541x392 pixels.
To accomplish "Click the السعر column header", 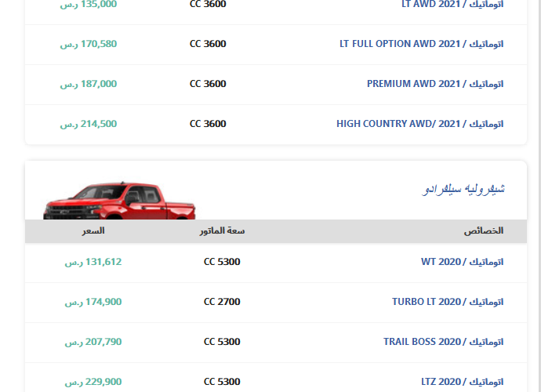I will point(93,230).
